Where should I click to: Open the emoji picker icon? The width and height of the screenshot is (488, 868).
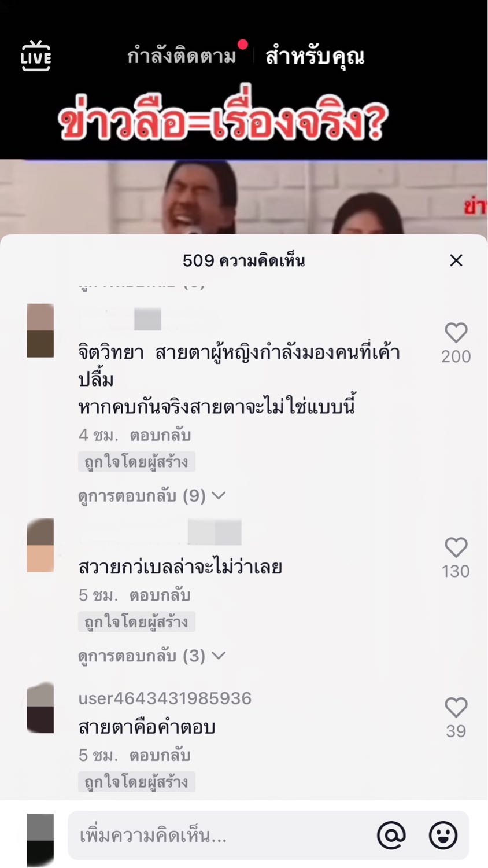[x=443, y=835]
